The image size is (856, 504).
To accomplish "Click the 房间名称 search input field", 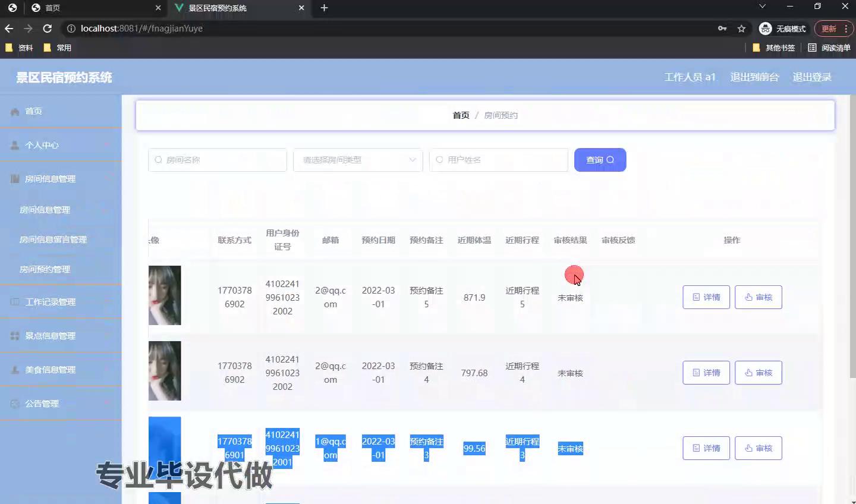I will 218,160.
